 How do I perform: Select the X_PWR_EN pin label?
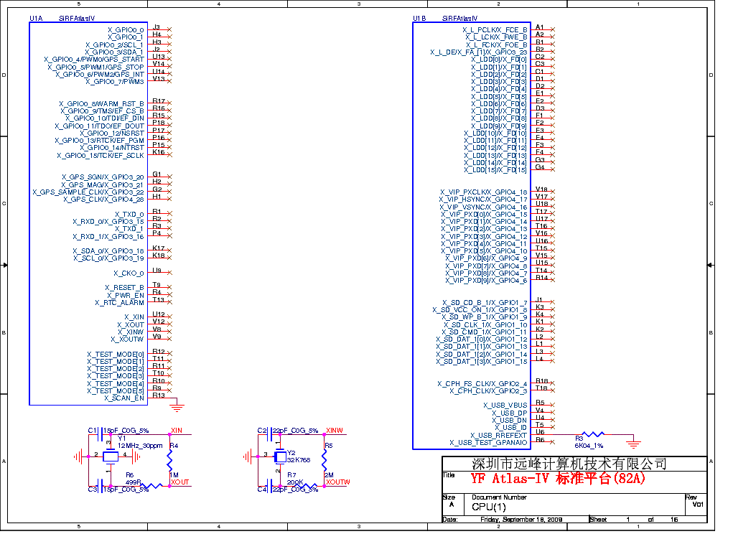tap(126, 296)
